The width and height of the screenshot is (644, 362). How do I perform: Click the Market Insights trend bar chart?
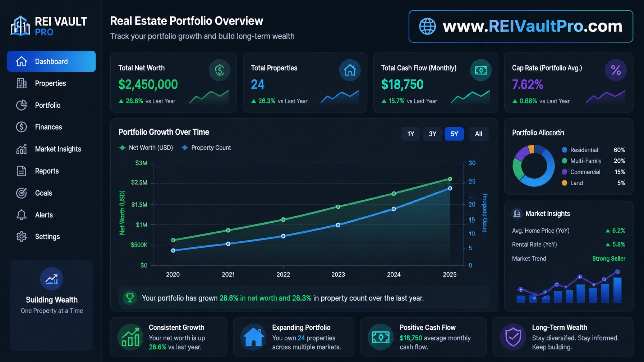(570, 286)
